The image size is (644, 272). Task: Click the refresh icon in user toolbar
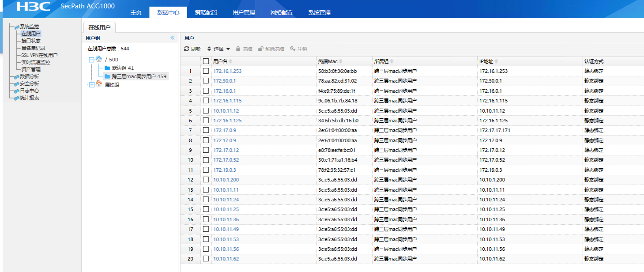coord(187,49)
